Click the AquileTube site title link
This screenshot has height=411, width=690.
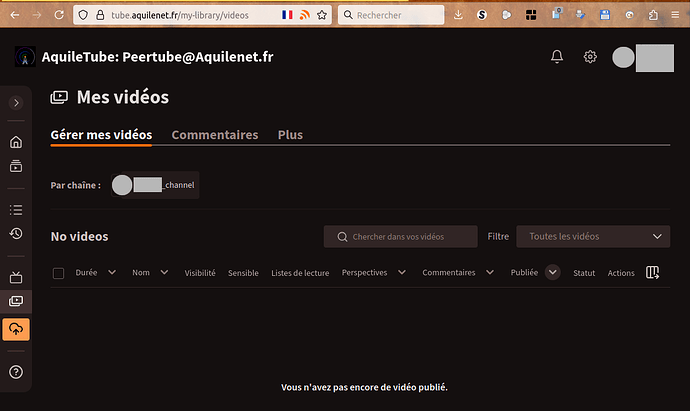coord(157,57)
